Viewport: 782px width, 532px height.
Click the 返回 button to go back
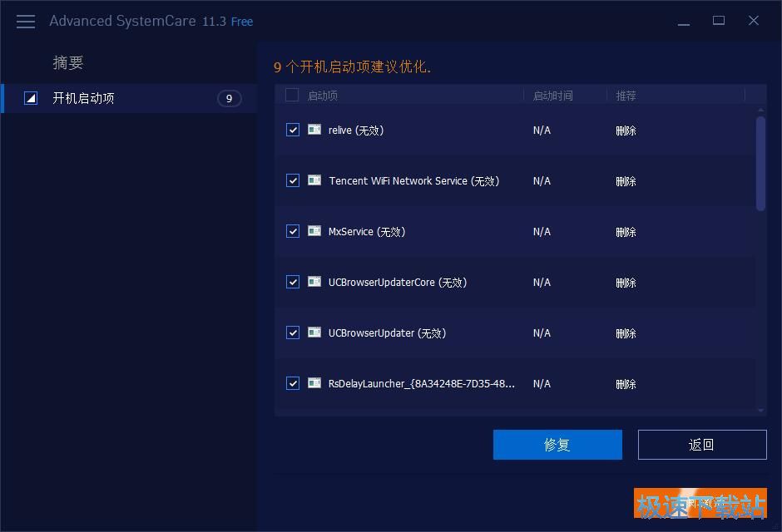coord(701,444)
